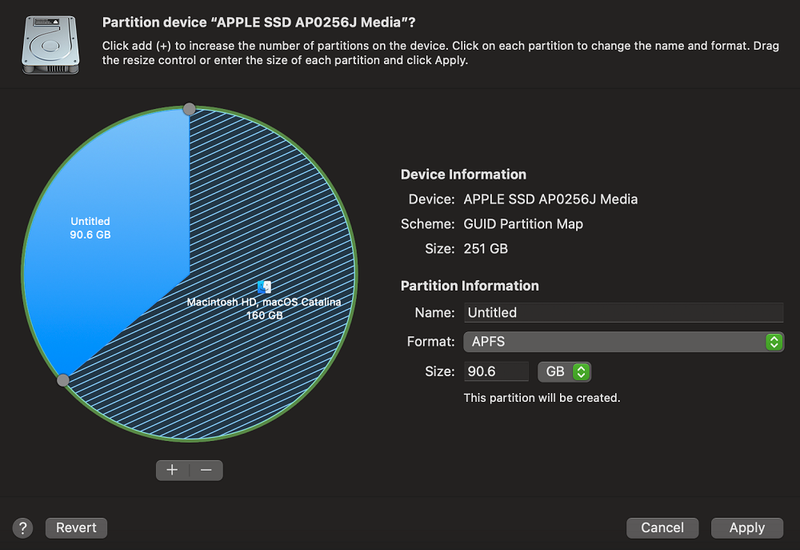The width and height of the screenshot is (800, 550).
Task: Click the GUID Partition Map scheme text
Action: 523,224
